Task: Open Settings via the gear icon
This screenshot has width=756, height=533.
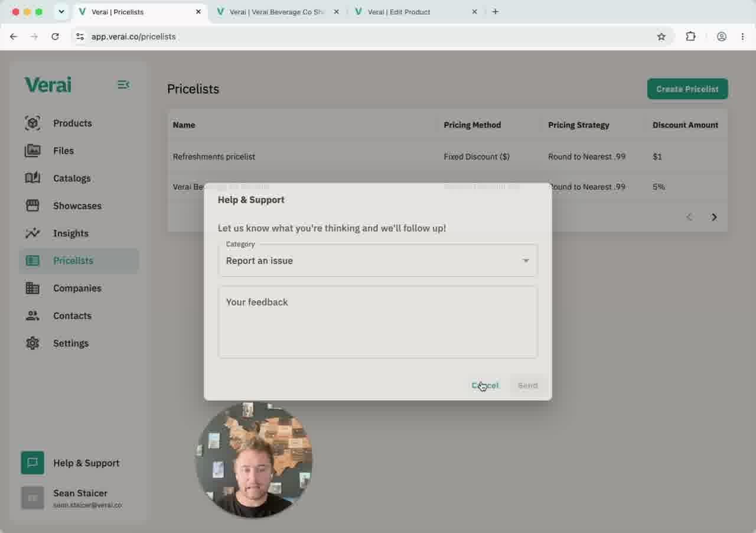Action: tap(32, 343)
